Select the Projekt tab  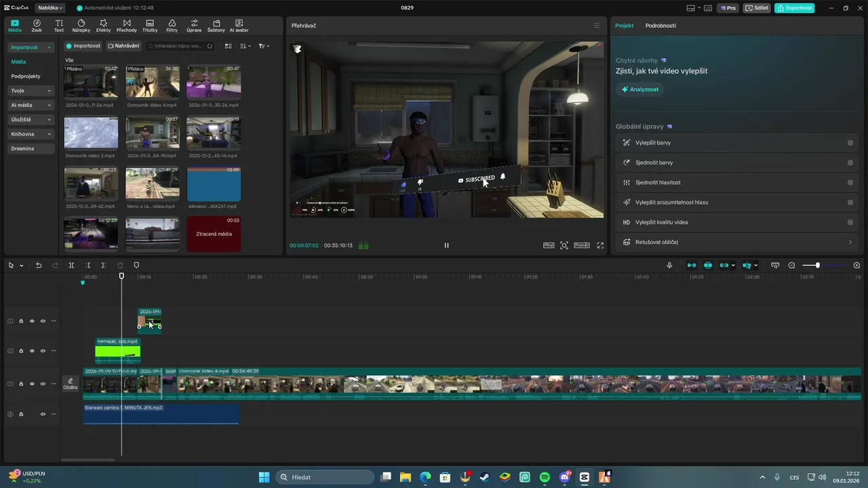(x=624, y=26)
